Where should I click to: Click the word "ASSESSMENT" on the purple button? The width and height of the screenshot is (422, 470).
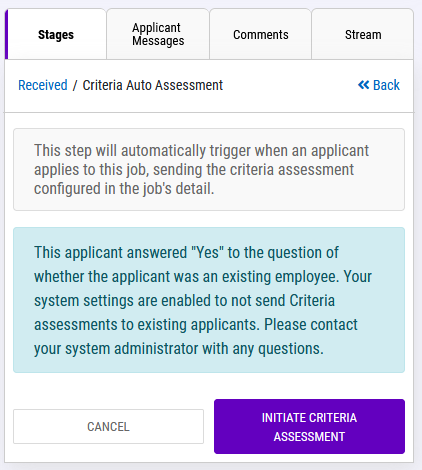pyautogui.click(x=309, y=436)
